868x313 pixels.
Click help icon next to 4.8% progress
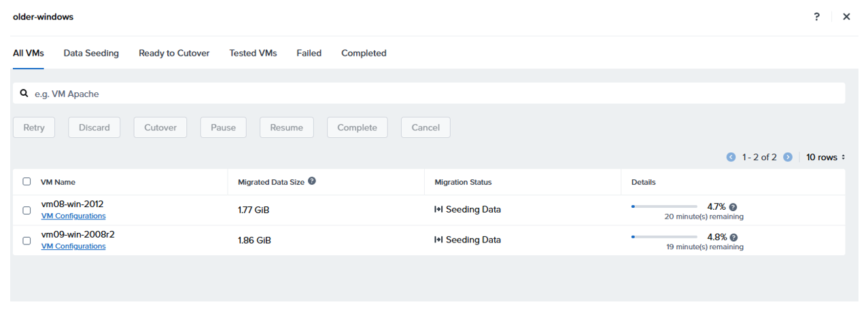click(733, 238)
